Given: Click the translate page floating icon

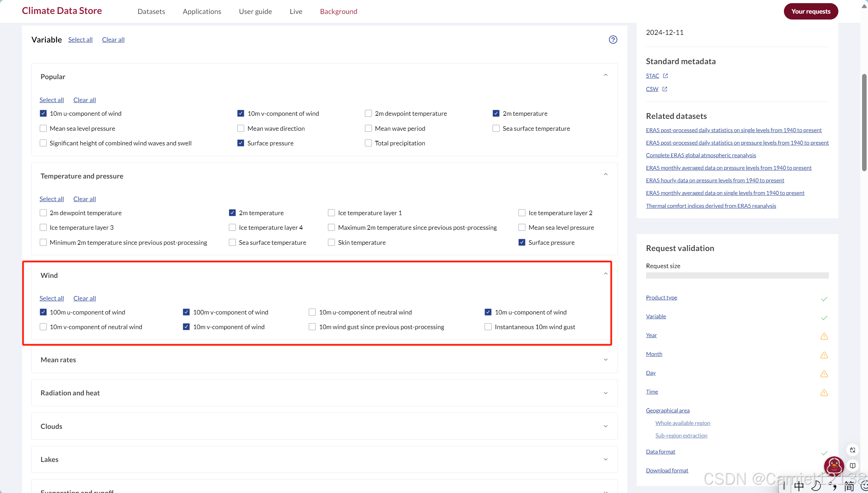Looking at the screenshot, I should (x=853, y=450).
